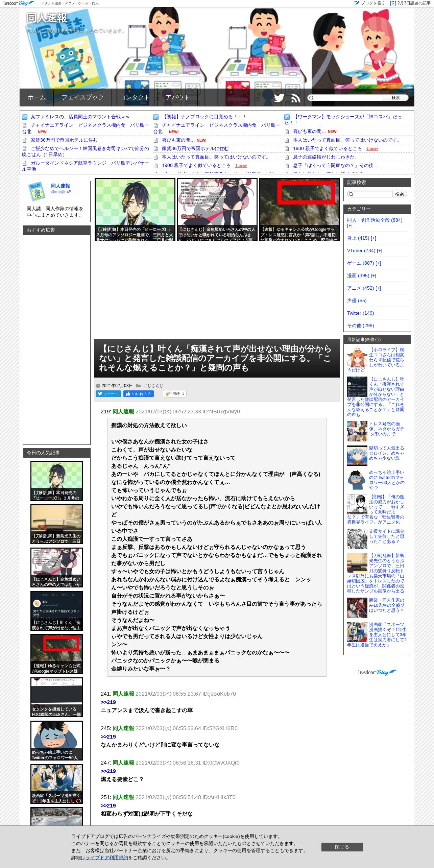Open latest article トレス疑惑の画像 link
This screenshot has width=434, height=868.
pos(386,429)
